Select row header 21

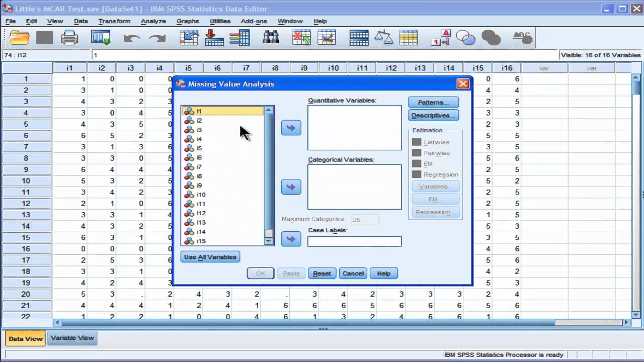point(26,305)
